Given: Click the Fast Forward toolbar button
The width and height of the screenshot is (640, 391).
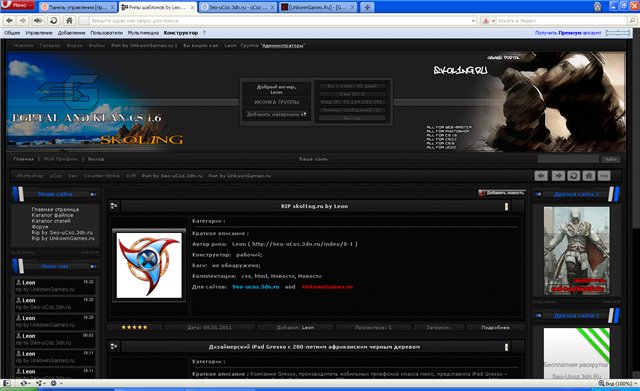Looking at the screenshot, I should 38,20.
